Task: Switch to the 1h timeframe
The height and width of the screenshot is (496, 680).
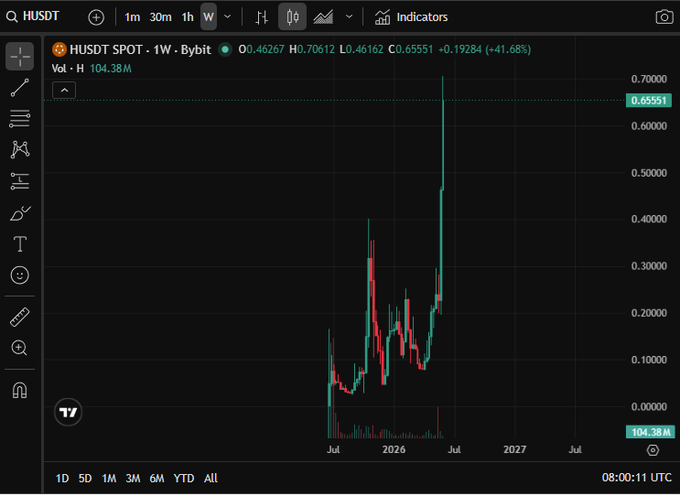Action: [x=187, y=17]
